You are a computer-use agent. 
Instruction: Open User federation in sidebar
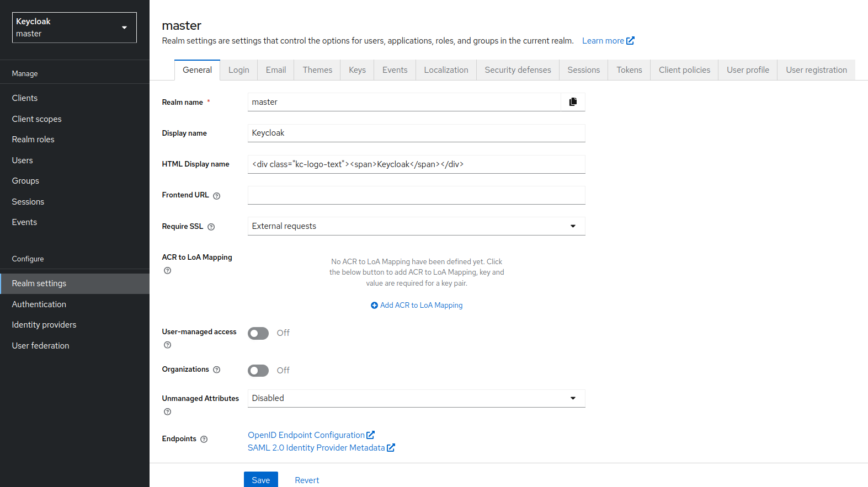[74, 346]
